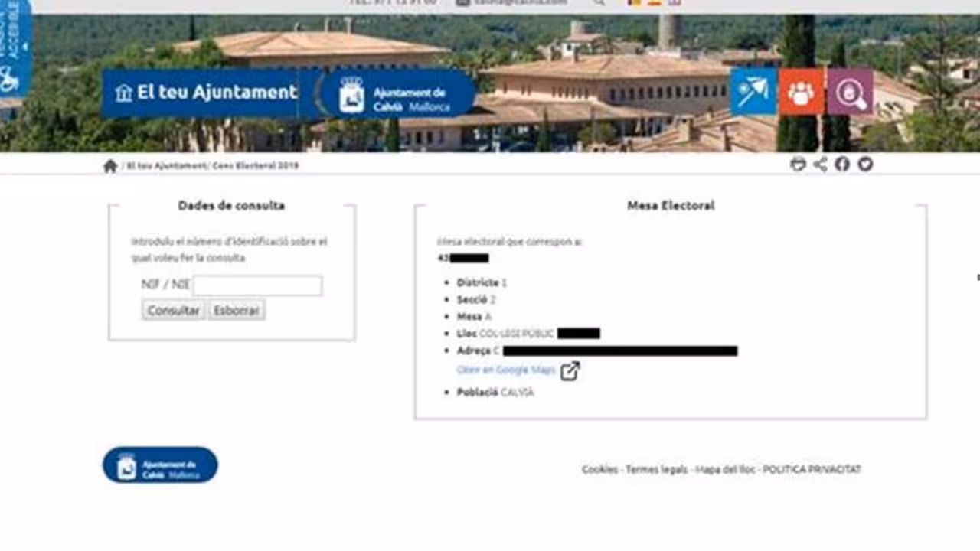Click the Ajuntament de Calvià footer logo

[x=160, y=465]
